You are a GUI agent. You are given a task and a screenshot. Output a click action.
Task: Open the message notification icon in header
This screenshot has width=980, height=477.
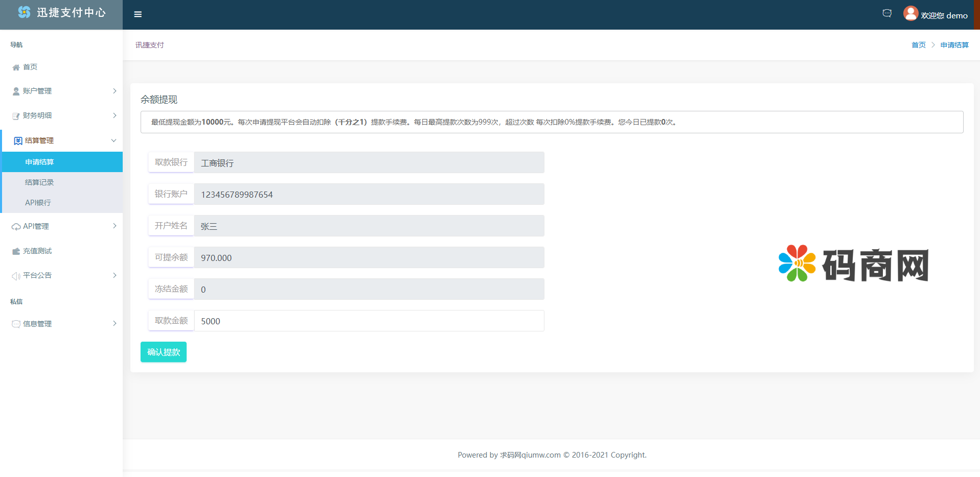coord(887,14)
